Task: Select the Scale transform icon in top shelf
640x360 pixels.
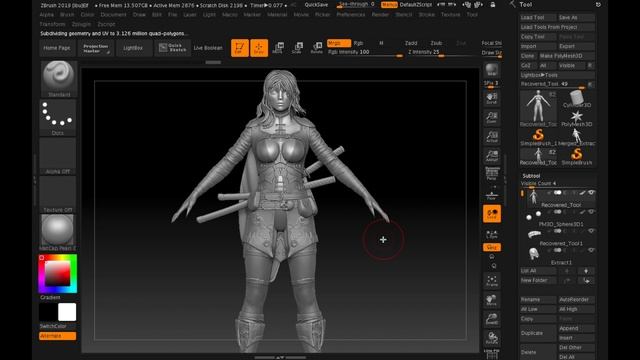Action: point(297,48)
